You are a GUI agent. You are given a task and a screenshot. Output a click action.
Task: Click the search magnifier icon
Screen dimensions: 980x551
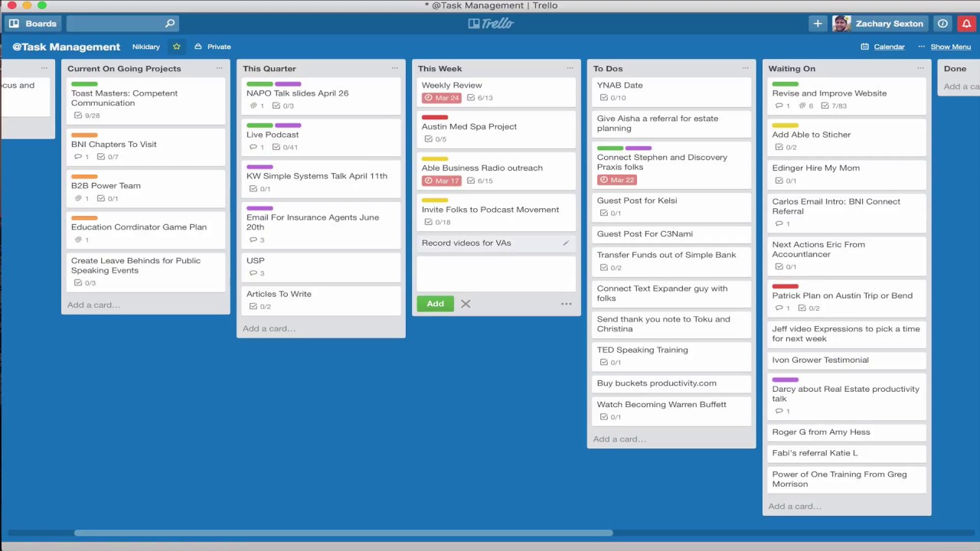pos(170,24)
